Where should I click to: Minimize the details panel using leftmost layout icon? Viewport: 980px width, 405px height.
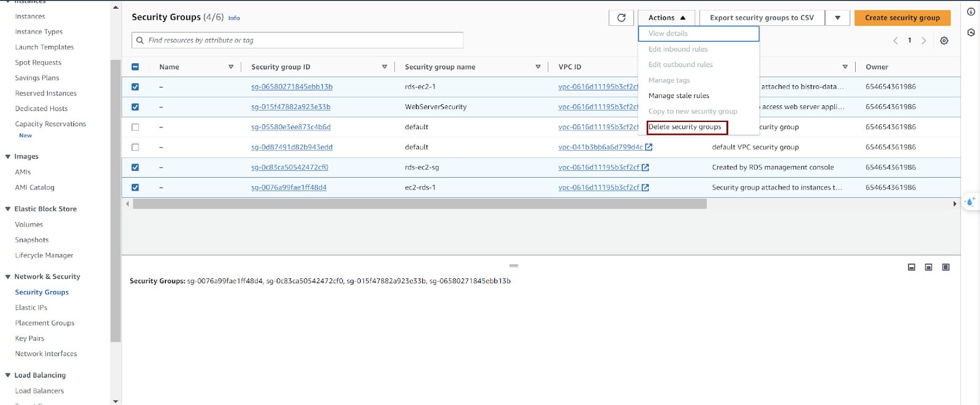coord(911,267)
